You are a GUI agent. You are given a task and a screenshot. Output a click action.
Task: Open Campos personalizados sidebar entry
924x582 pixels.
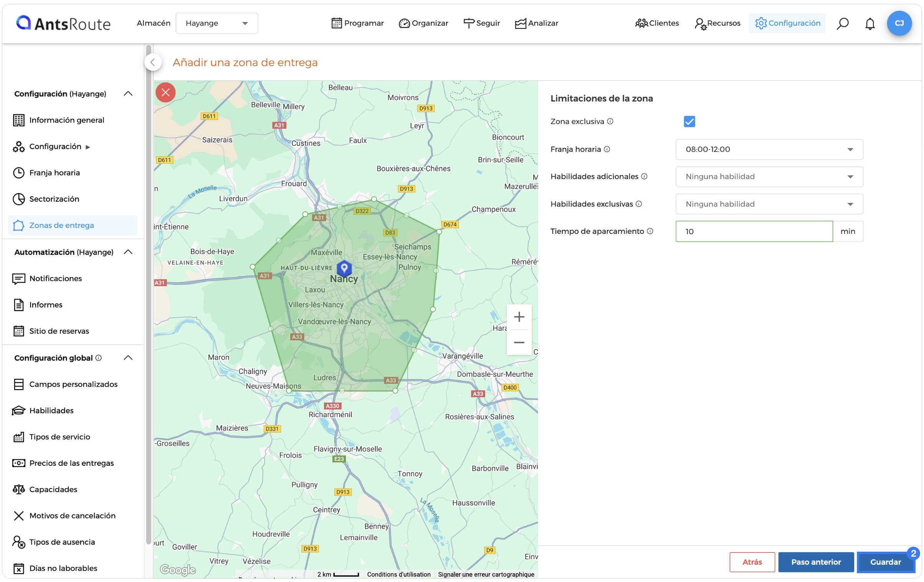[x=72, y=384]
